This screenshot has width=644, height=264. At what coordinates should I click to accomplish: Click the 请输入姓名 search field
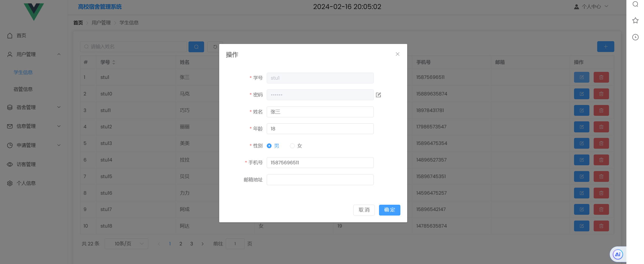(133, 47)
